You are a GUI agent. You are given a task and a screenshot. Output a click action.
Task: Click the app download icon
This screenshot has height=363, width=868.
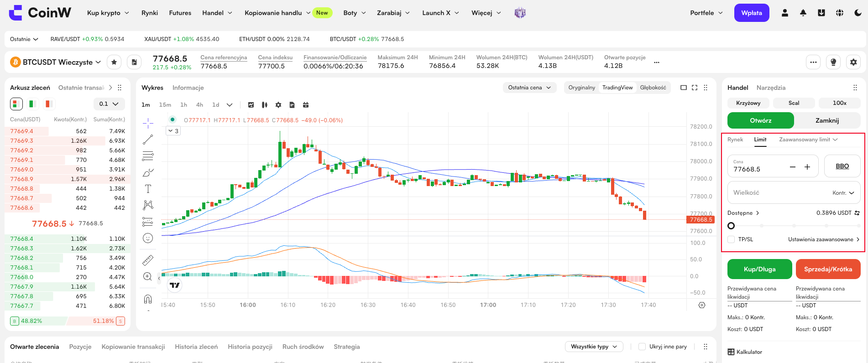pyautogui.click(x=821, y=13)
